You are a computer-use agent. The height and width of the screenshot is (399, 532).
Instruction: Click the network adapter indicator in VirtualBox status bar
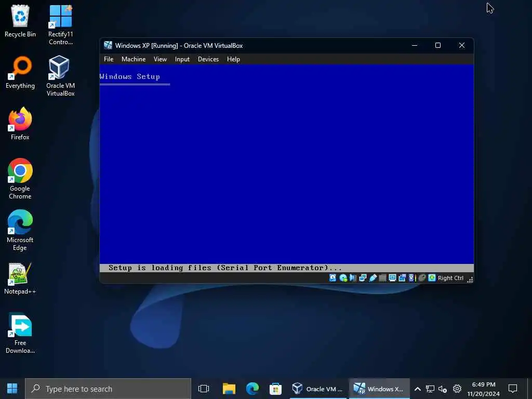click(x=363, y=278)
